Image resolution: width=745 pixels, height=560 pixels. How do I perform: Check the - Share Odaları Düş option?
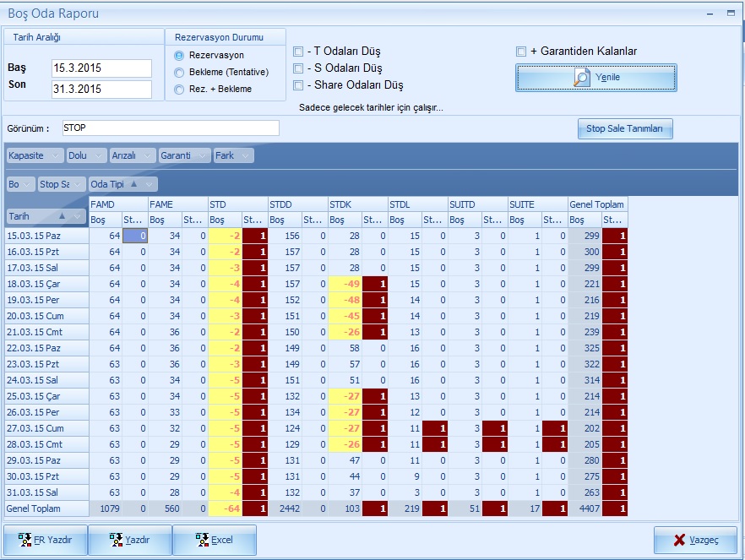[x=298, y=84]
